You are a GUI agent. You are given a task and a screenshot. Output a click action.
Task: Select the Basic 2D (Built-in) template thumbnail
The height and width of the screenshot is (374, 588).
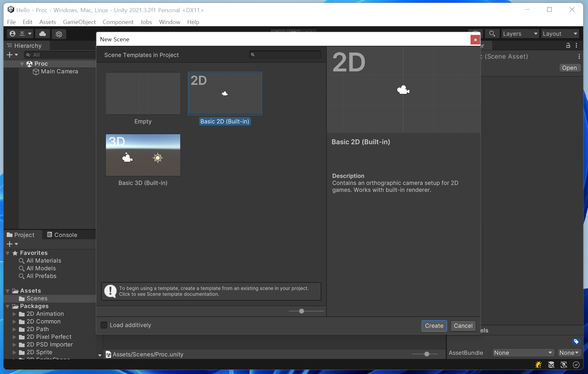click(225, 93)
